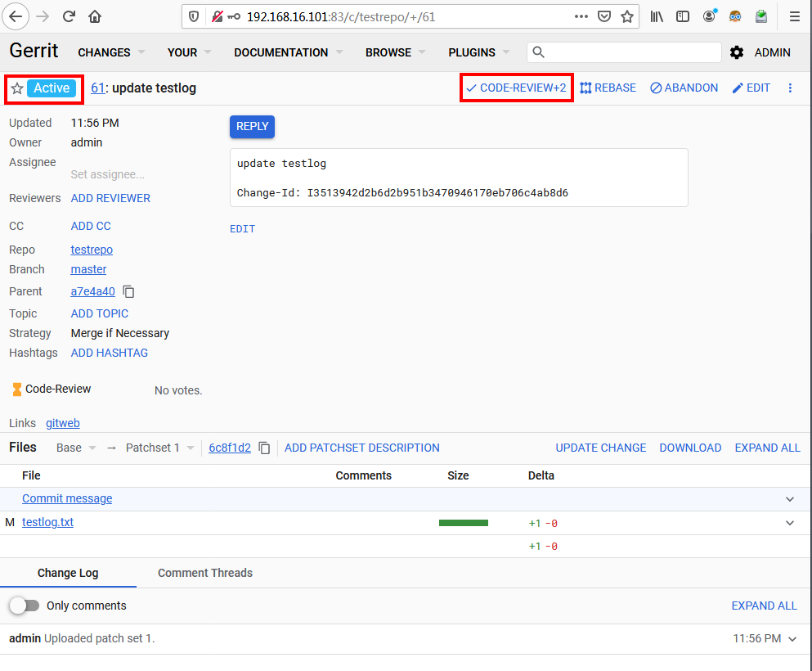Open the YOUR dropdown menu

tap(189, 52)
